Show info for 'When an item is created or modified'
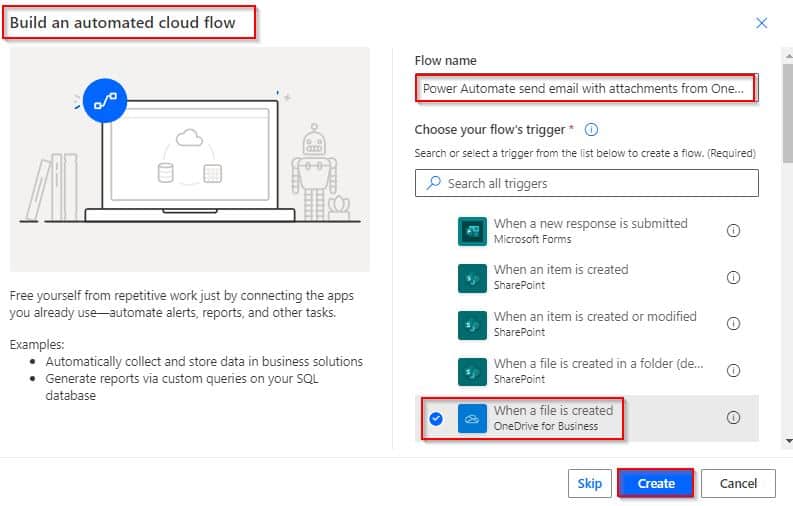 pyautogui.click(x=733, y=324)
